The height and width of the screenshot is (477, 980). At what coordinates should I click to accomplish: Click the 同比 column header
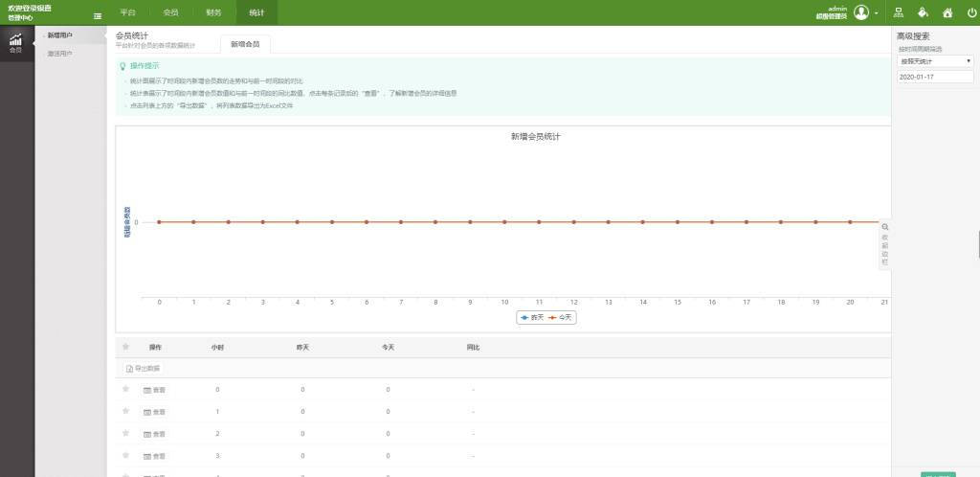pyautogui.click(x=473, y=347)
